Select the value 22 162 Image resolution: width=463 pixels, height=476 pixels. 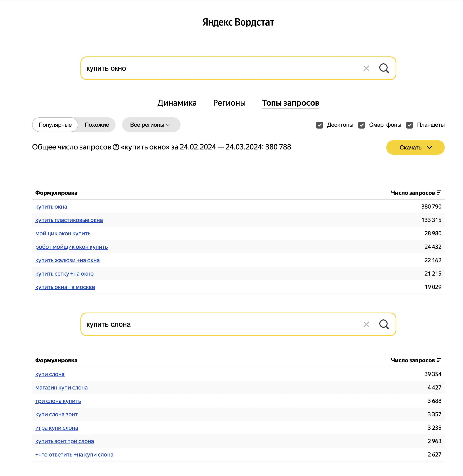click(x=433, y=260)
